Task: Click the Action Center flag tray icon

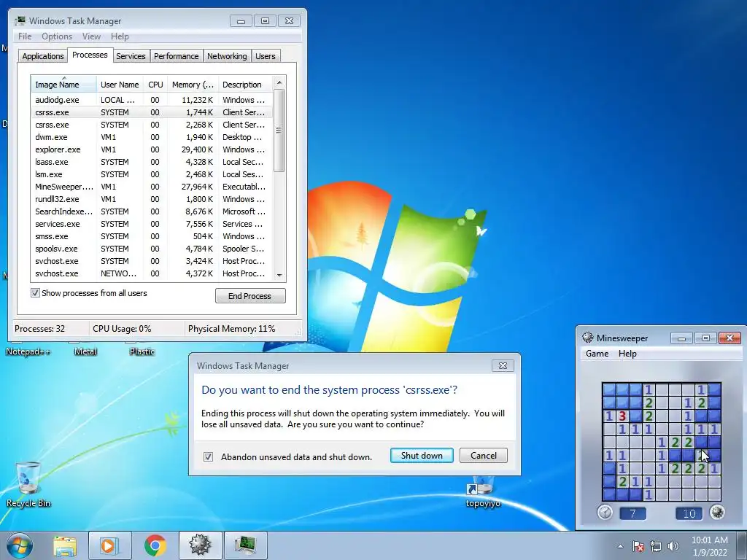Action: (638, 546)
